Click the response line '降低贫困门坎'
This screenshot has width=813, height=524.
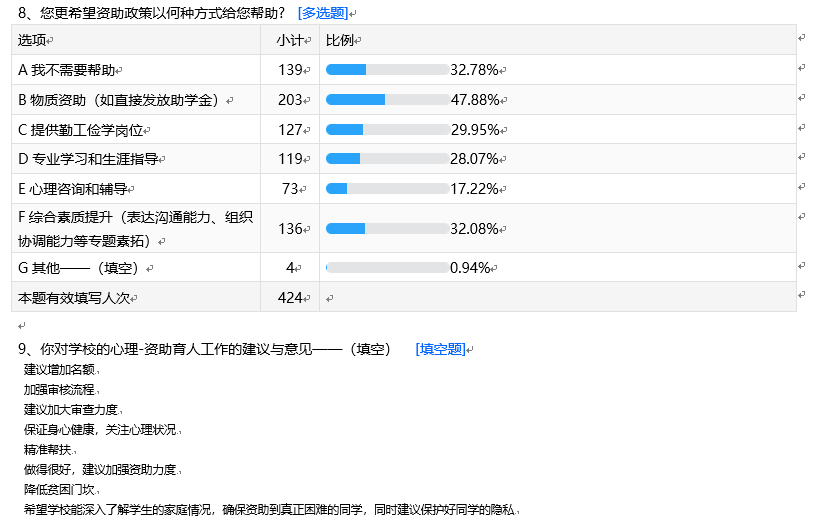[x=60, y=489]
